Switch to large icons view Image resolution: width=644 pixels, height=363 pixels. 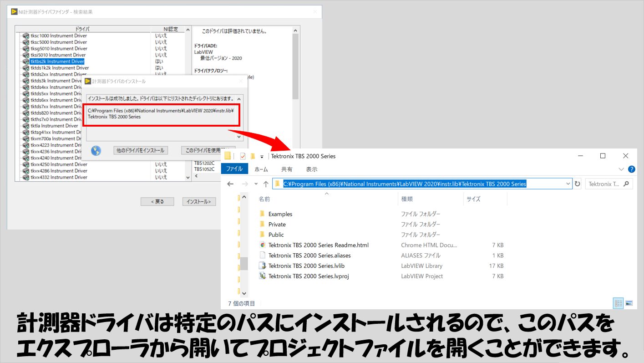(629, 303)
